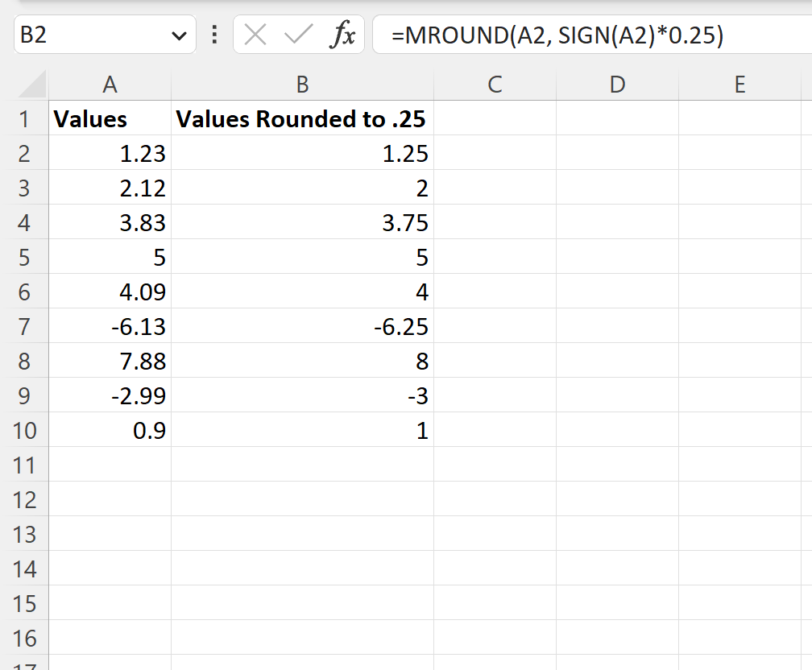Select column E header

(739, 84)
